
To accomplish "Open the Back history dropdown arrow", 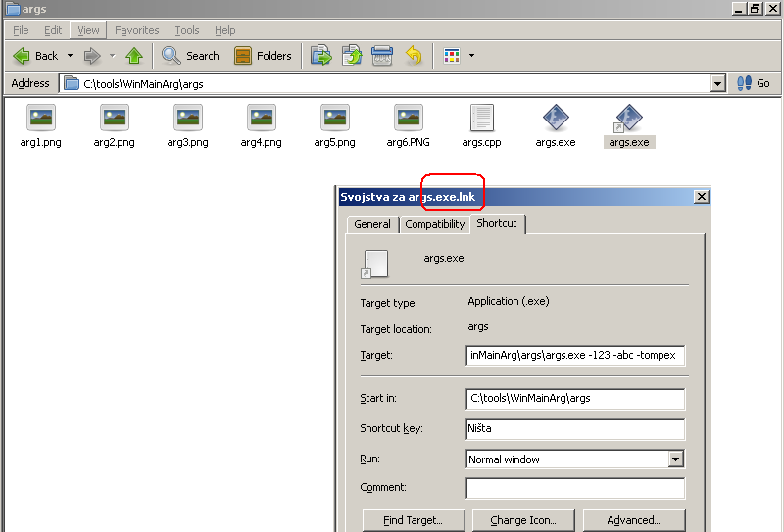I will pos(70,56).
